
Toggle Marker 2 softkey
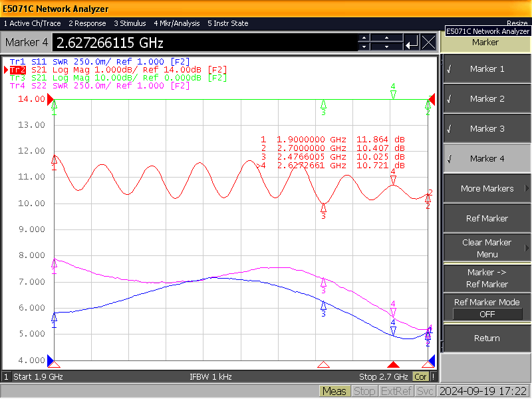click(487, 98)
